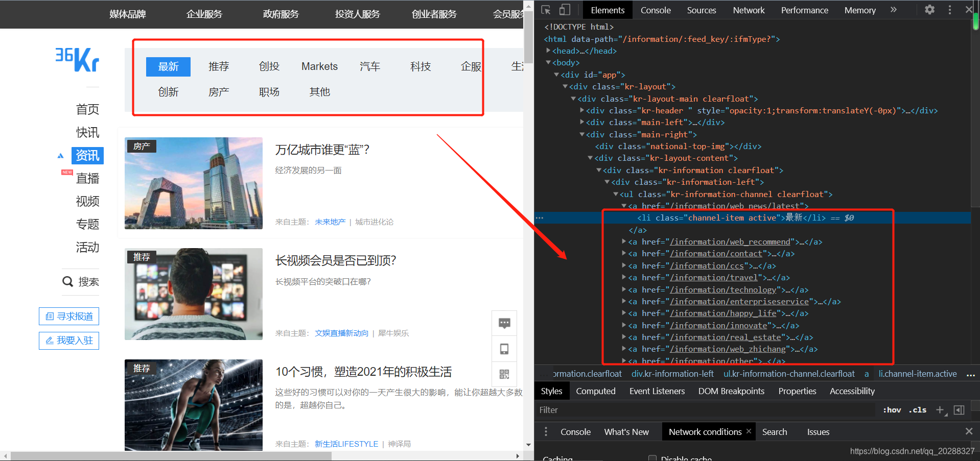Open the Performance tab
980x461 pixels.
804,10
